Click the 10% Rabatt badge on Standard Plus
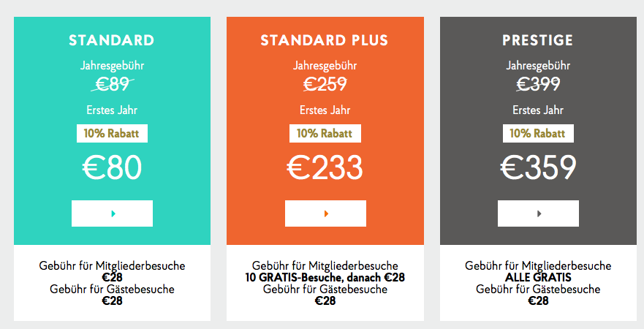The image size is (644, 329). coord(325,134)
